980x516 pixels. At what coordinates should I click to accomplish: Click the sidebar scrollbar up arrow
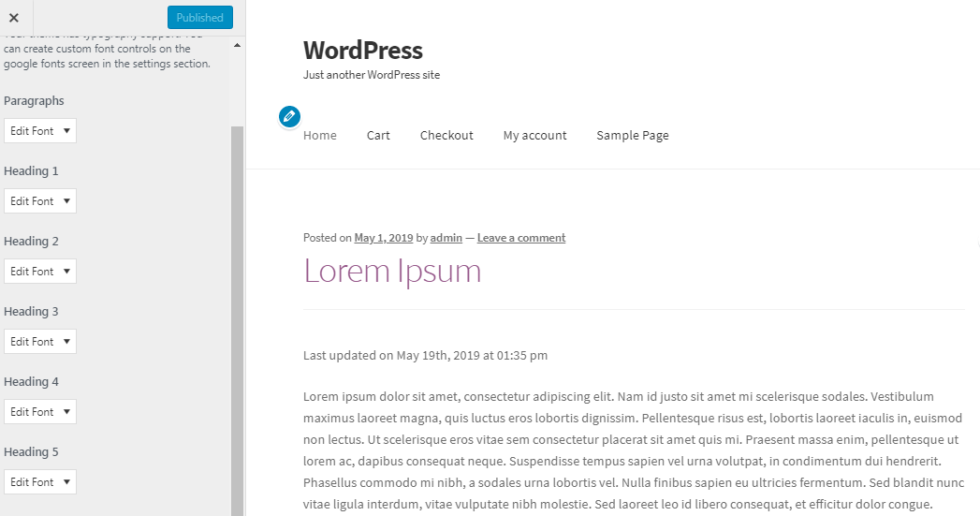[237, 45]
